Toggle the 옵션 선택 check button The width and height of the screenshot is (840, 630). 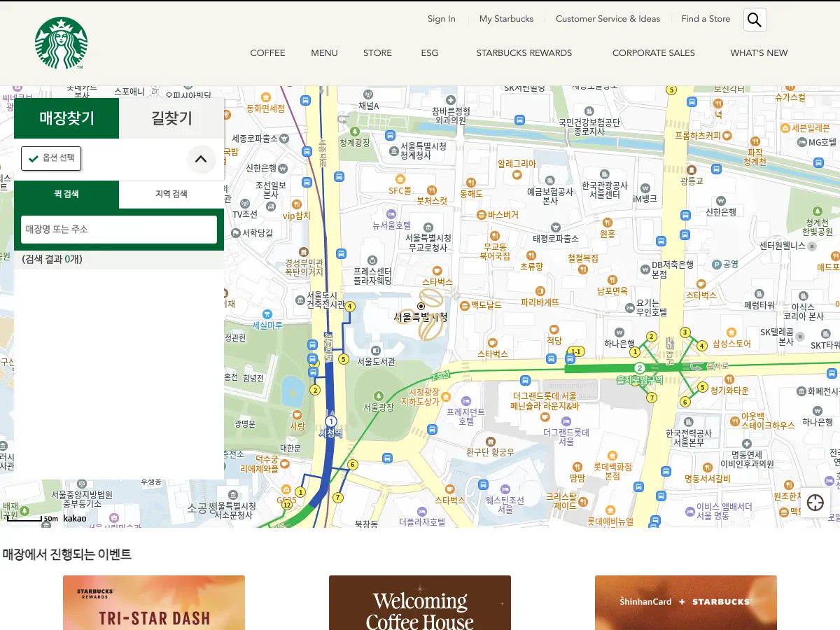click(x=51, y=158)
